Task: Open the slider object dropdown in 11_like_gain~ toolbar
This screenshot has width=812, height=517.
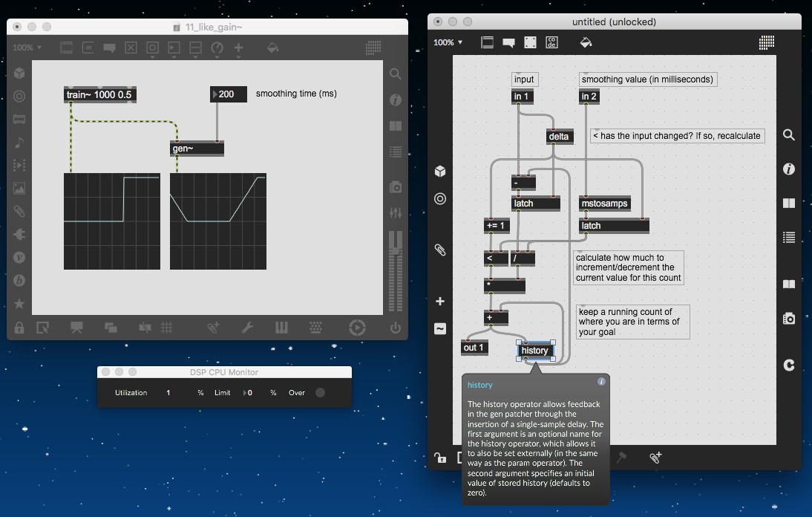Action: coord(195,48)
